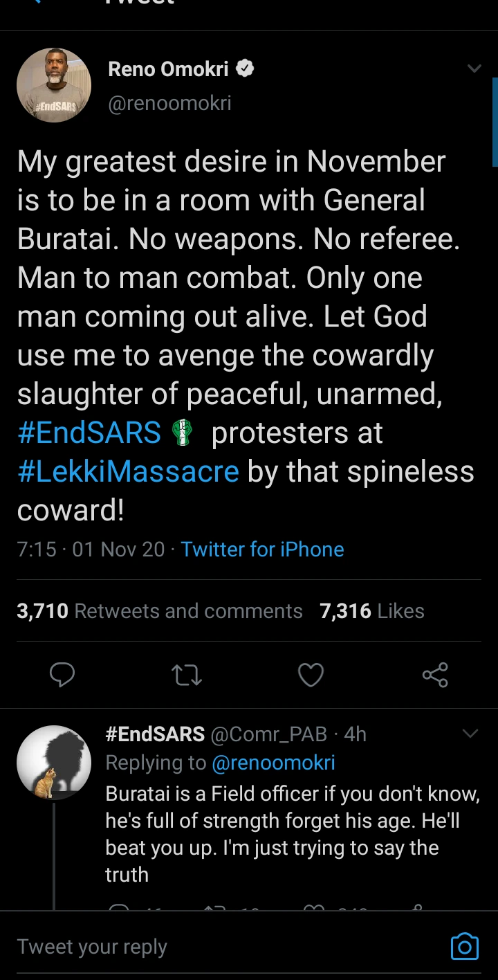Expand the chevron menu on the Comr_PAB reply
This screenshot has width=498, height=980.
click(x=470, y=734)
